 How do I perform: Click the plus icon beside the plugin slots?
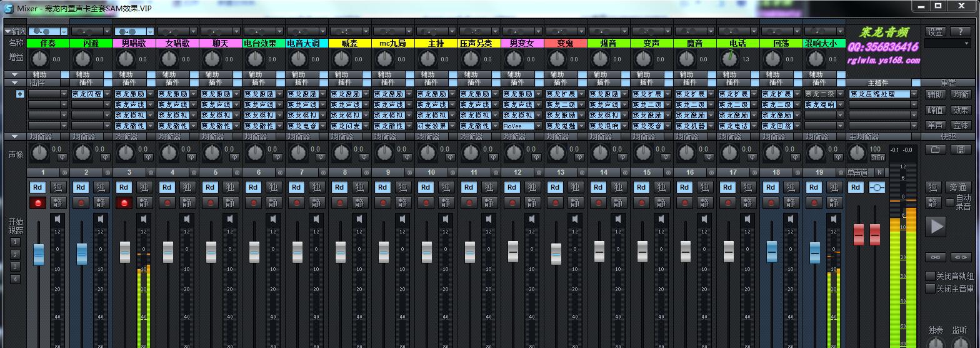tap(20, 95)
